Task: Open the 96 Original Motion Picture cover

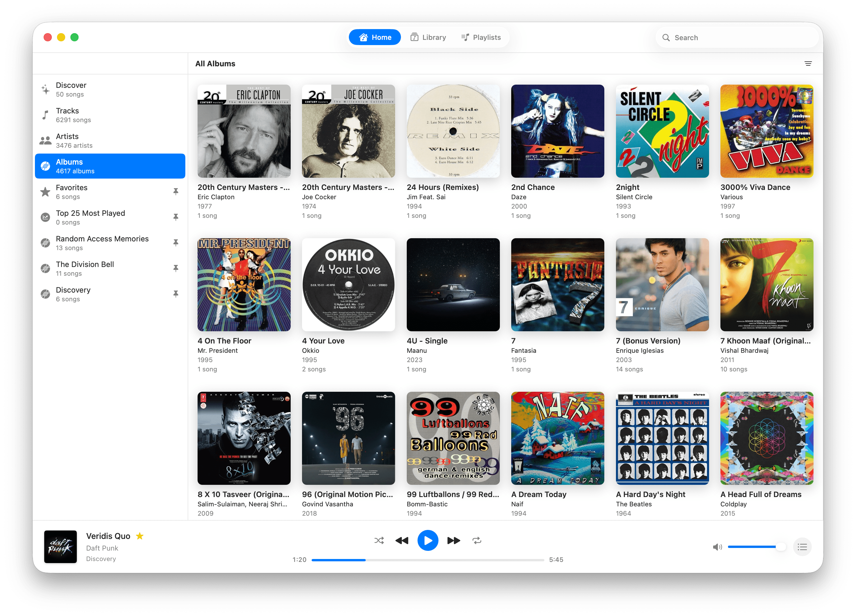Action: (348, 438)
